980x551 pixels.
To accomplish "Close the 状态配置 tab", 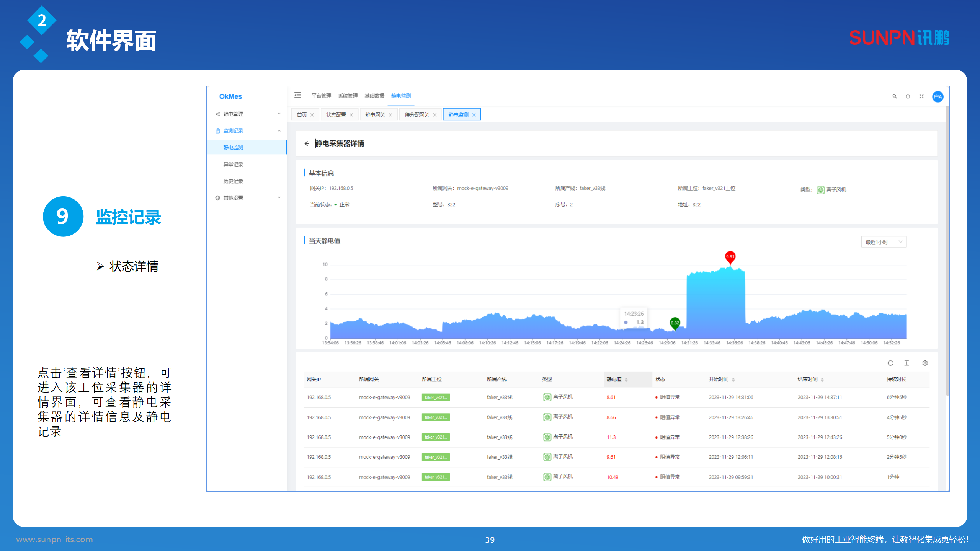I will pyautogui.click(x=351, y=115).
